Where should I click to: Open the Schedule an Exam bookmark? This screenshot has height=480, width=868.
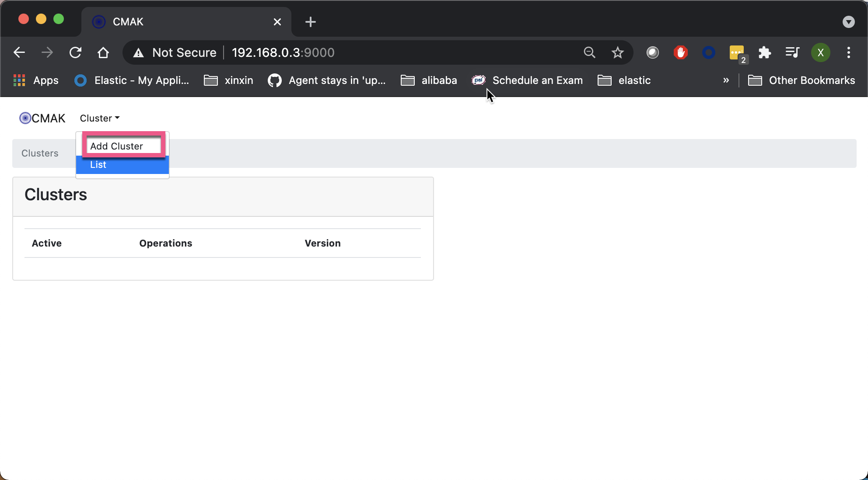pos(528,80)
